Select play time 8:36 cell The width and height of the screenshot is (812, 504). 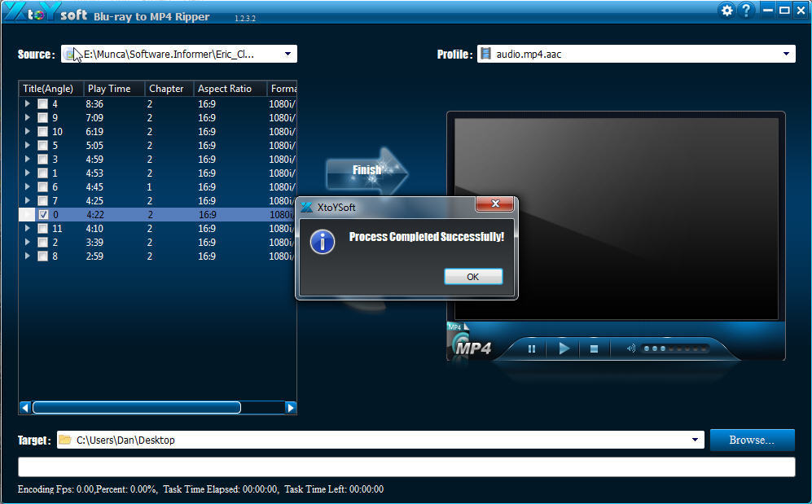pos(94,104)
